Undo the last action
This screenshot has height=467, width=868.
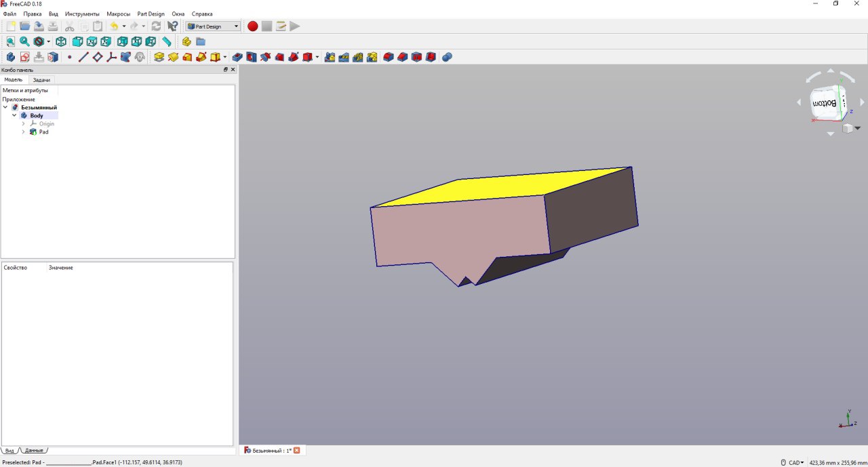point(114,26)
